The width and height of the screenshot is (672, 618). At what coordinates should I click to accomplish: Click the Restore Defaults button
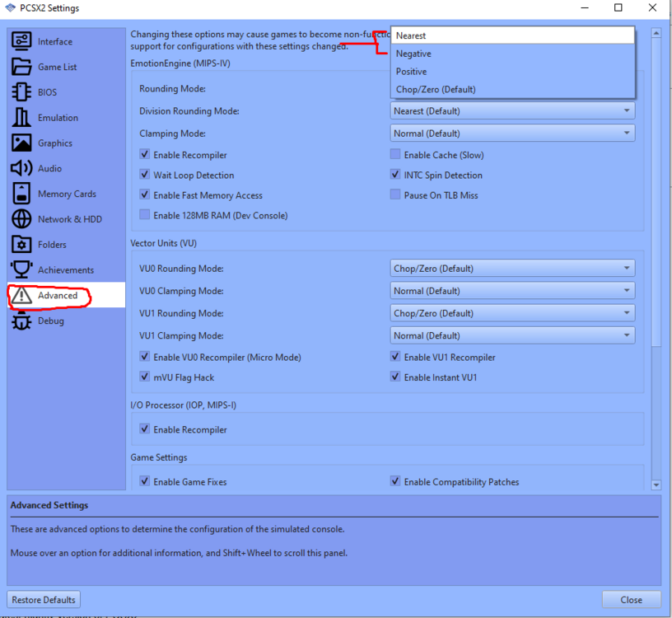click(x=43, y=599)
